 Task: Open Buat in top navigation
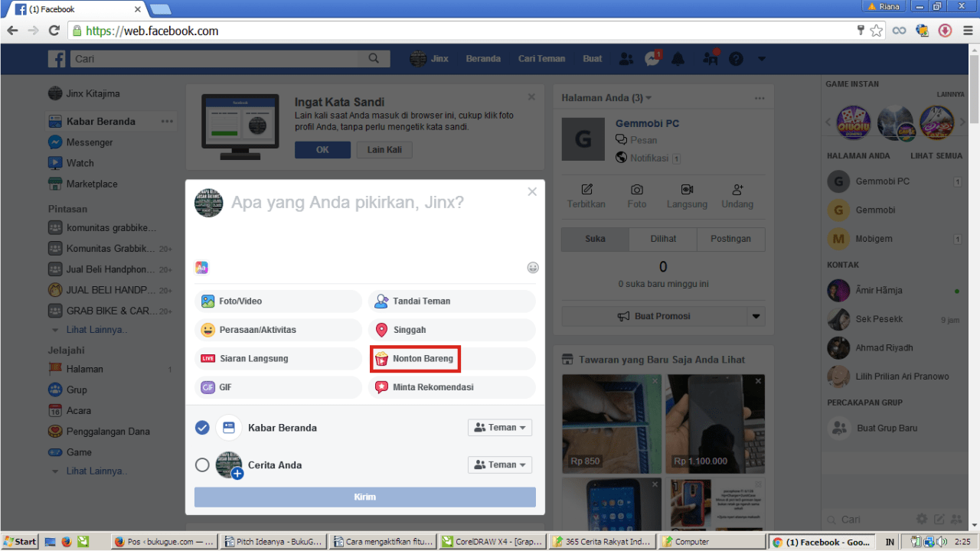point(592,59)
